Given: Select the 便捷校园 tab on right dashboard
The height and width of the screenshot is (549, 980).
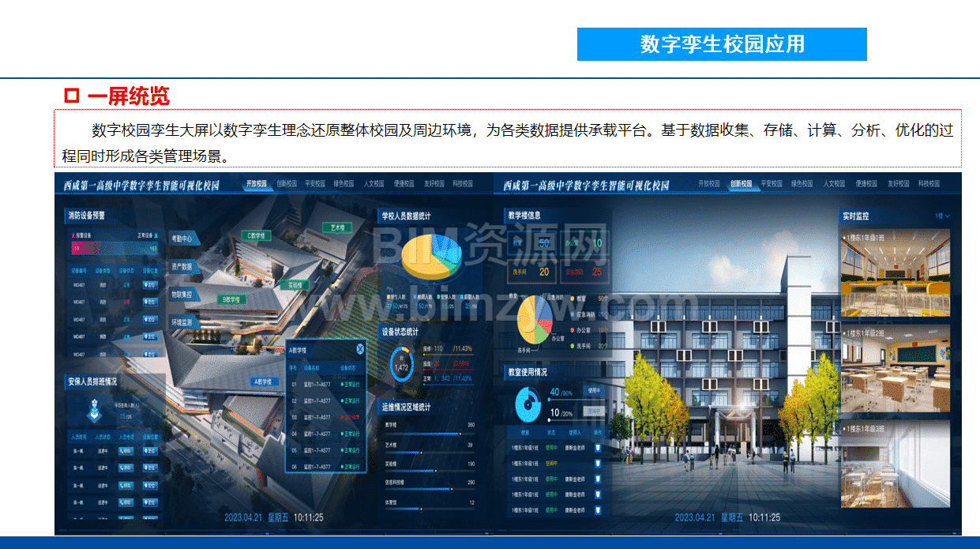Looking at the screenshot, I should coord(866,184).
